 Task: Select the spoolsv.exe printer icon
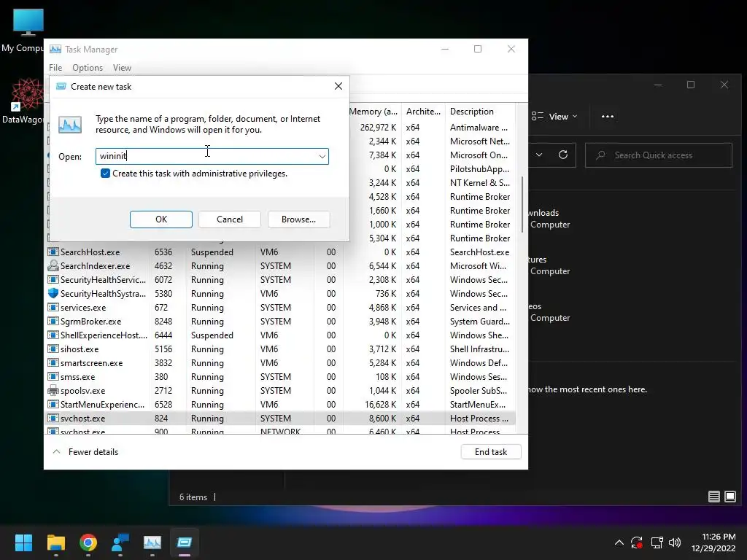coord(53,391)
